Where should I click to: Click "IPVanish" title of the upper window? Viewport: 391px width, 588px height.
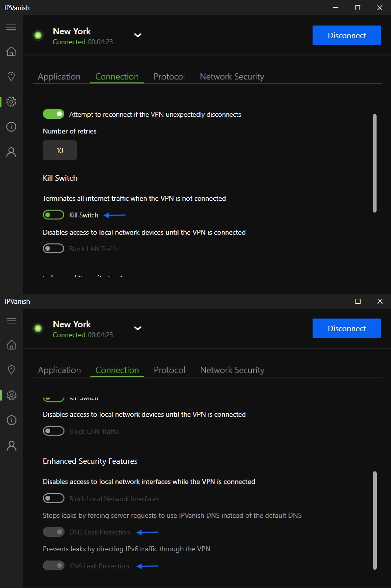(17, 8)
